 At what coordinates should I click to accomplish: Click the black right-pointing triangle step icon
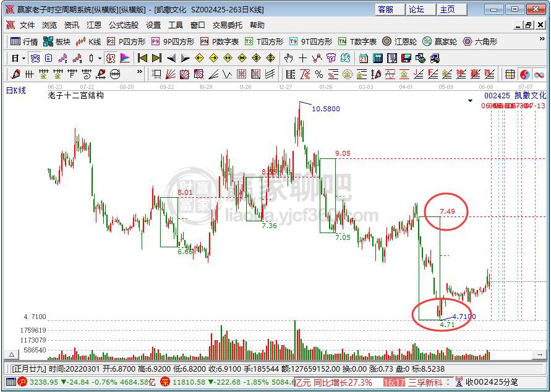pyautogui.click(x=185, y=58)
